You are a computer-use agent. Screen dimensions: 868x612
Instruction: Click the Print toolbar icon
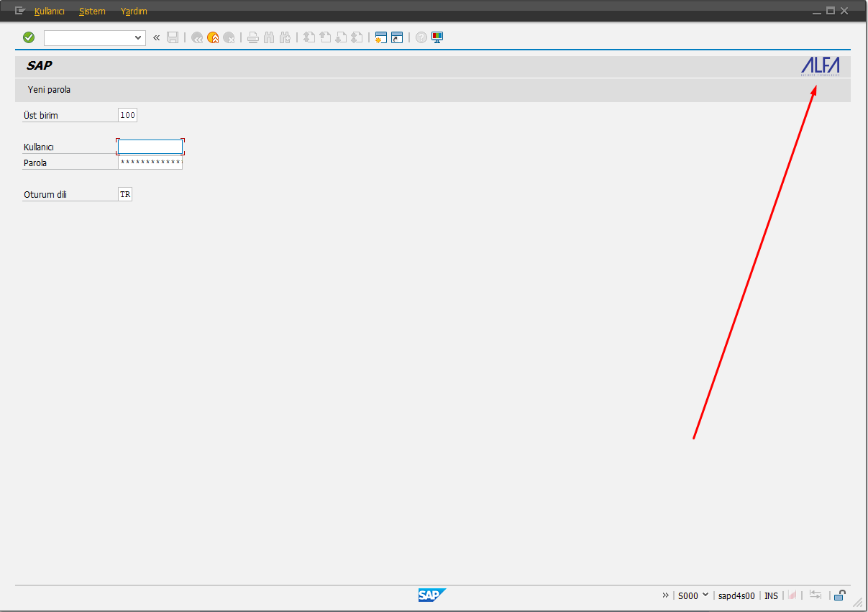(253, 37)
